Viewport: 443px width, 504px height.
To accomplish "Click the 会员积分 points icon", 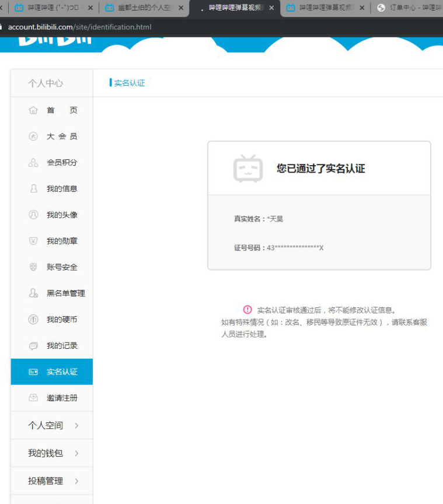I will coord(33,163).
